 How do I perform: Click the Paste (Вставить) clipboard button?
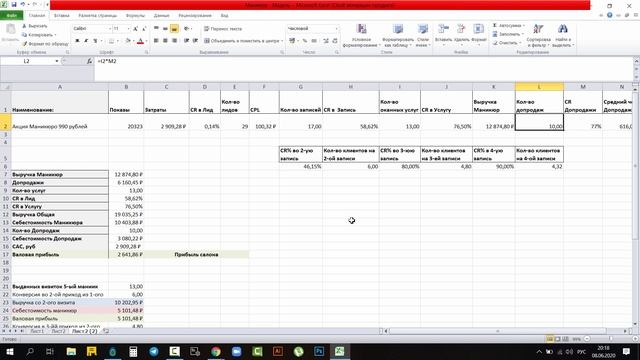pyautogui.click(x=10, y=33)
